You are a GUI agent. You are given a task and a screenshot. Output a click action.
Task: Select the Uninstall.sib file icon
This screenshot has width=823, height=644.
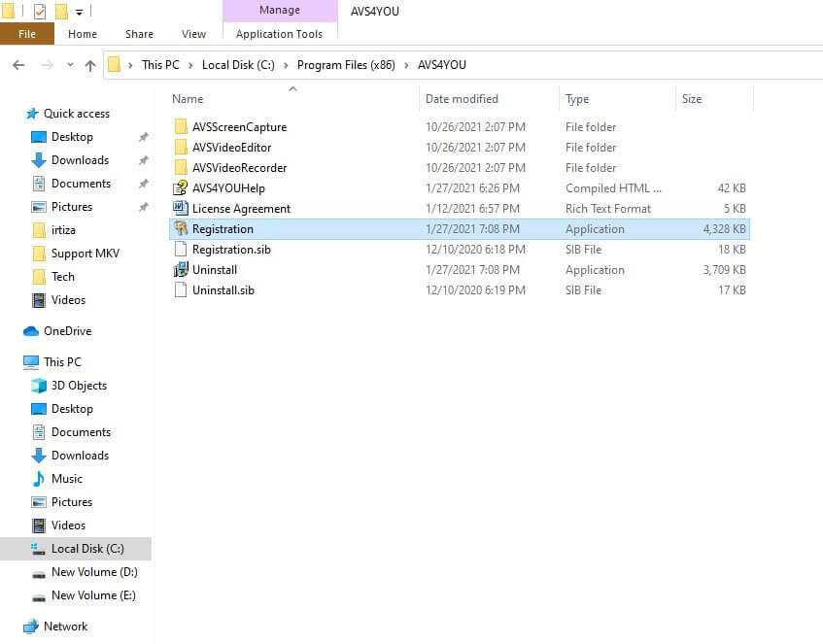point(181,289)
